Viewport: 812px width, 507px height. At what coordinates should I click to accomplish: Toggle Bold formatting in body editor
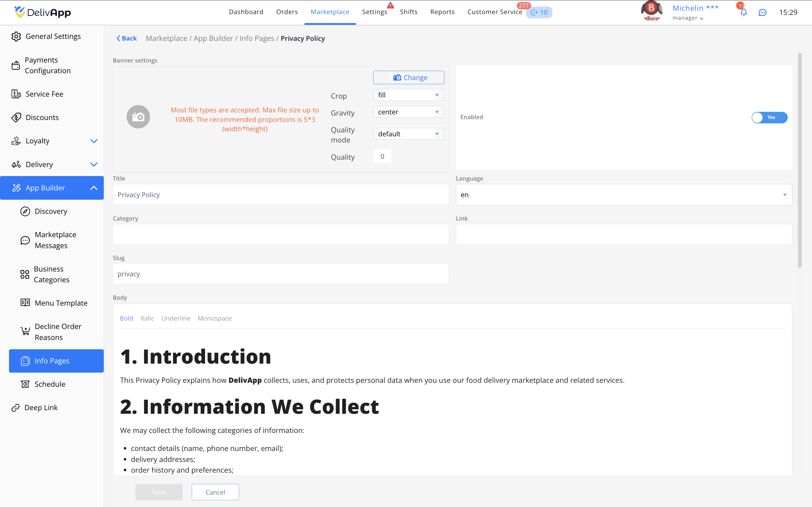tap(126, 318)
